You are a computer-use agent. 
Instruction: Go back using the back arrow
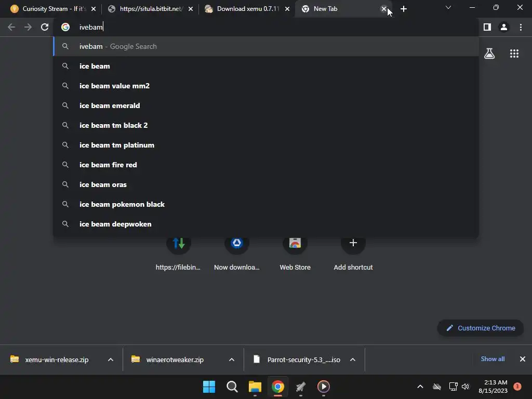pyautogui.click(x=11, y=27)
